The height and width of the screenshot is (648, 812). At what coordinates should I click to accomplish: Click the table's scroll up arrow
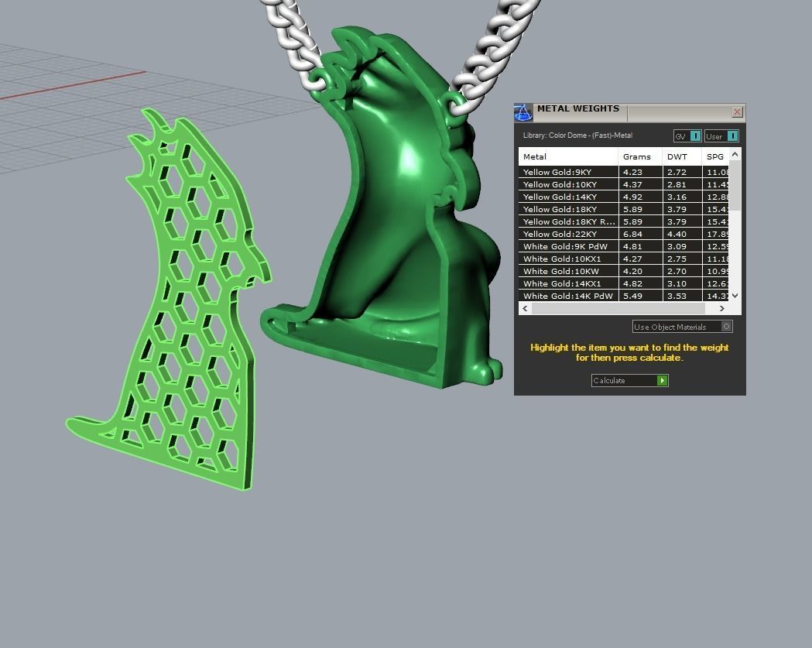pos(735,154)
